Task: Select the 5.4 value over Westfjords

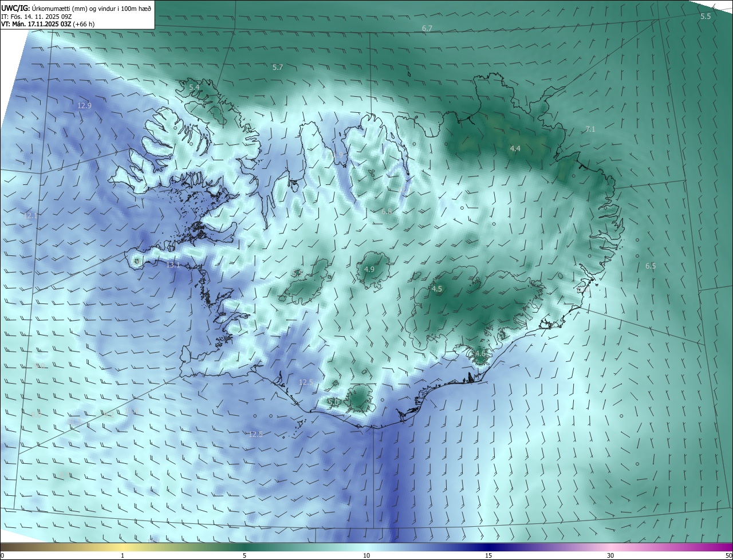Action: (195, 87)
